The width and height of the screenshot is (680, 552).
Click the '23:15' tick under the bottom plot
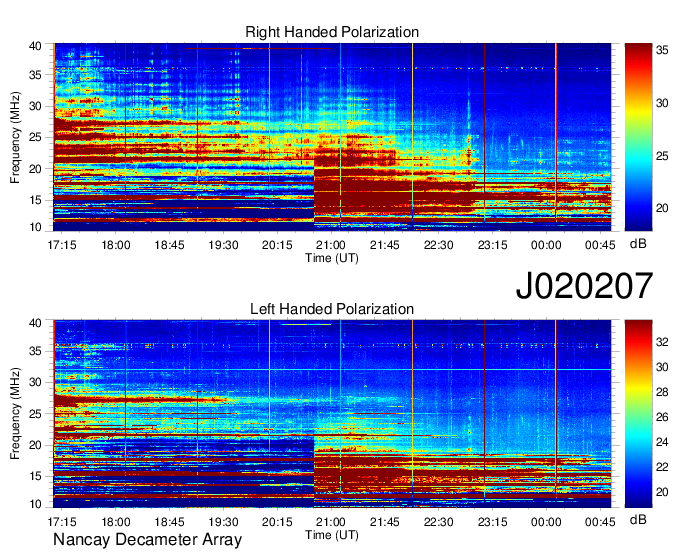493,522
